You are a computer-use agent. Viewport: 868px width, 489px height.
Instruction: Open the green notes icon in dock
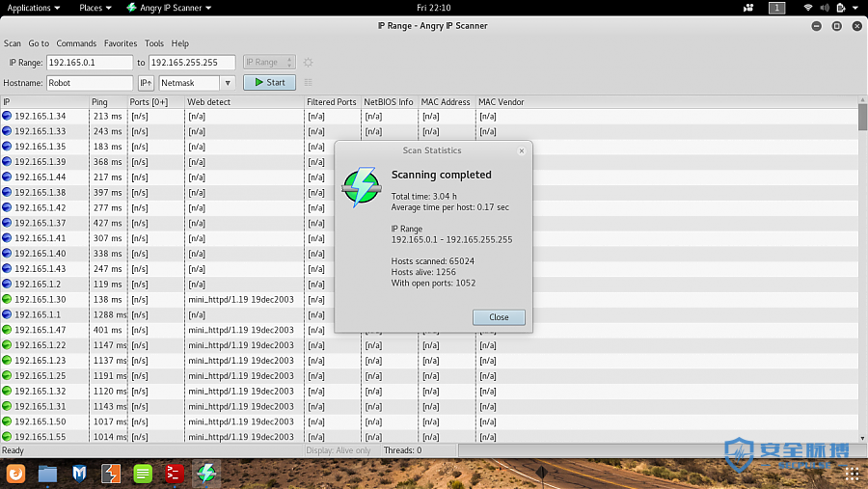pos(143,474)
